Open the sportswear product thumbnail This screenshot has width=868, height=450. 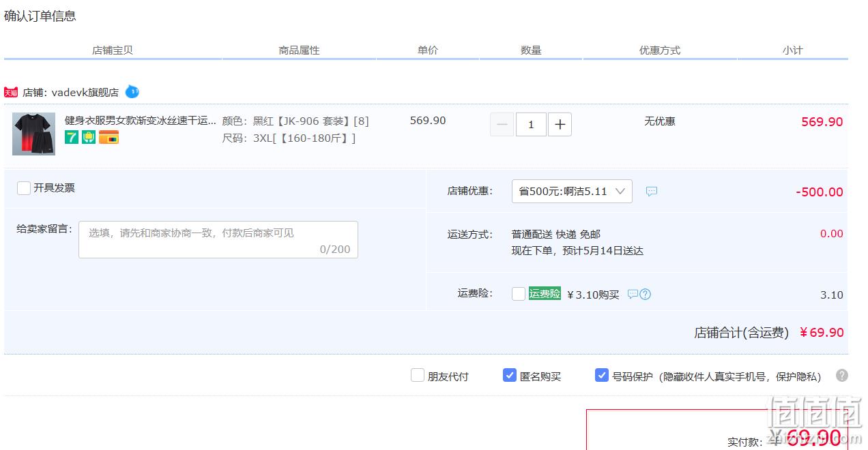pos(33,134)
